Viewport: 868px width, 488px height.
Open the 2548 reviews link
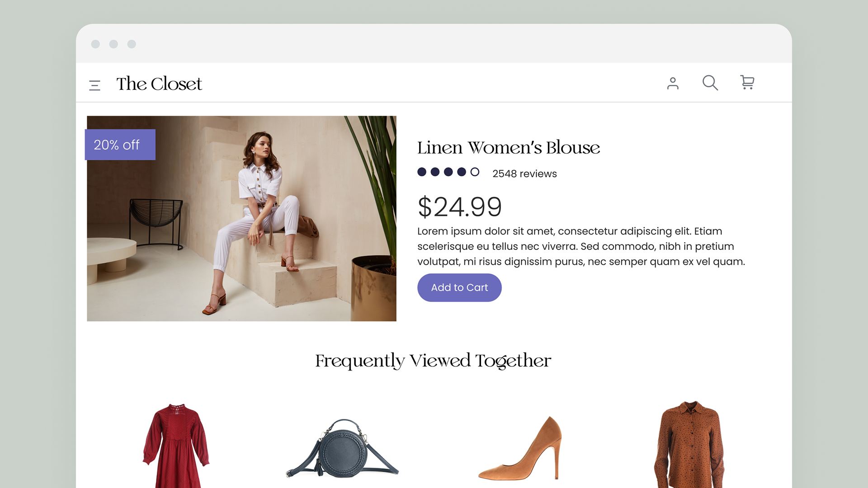pyautogui.click(x=524, y=174)
